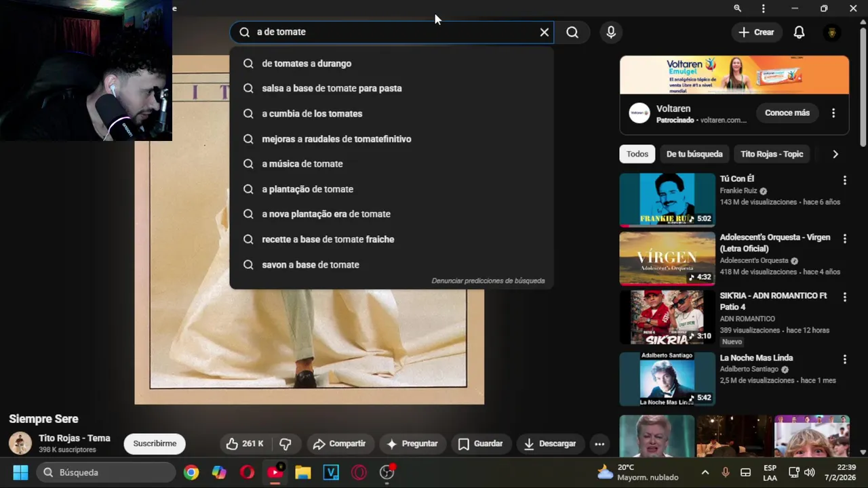Open Google Chrome from taskbar

(191, 472)
